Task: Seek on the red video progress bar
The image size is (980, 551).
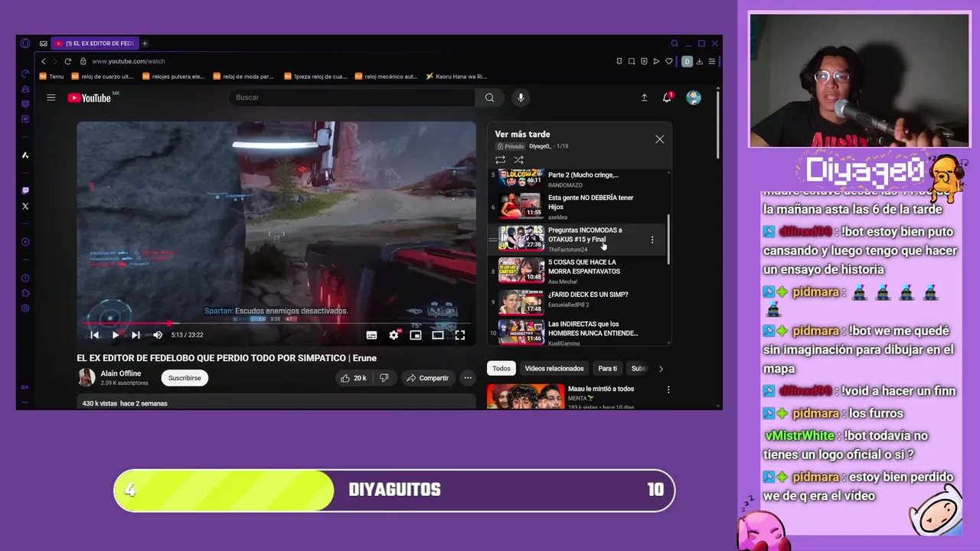Action: point(276,323)
